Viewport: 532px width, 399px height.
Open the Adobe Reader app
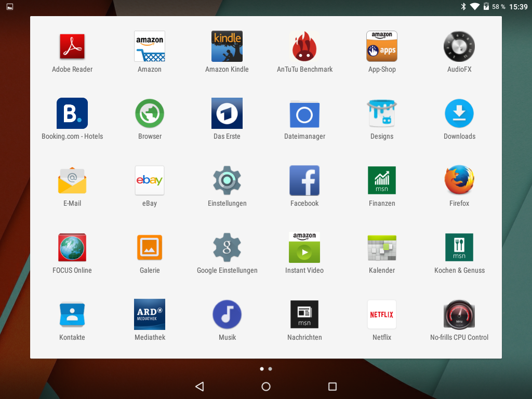(x=72, y=46)
